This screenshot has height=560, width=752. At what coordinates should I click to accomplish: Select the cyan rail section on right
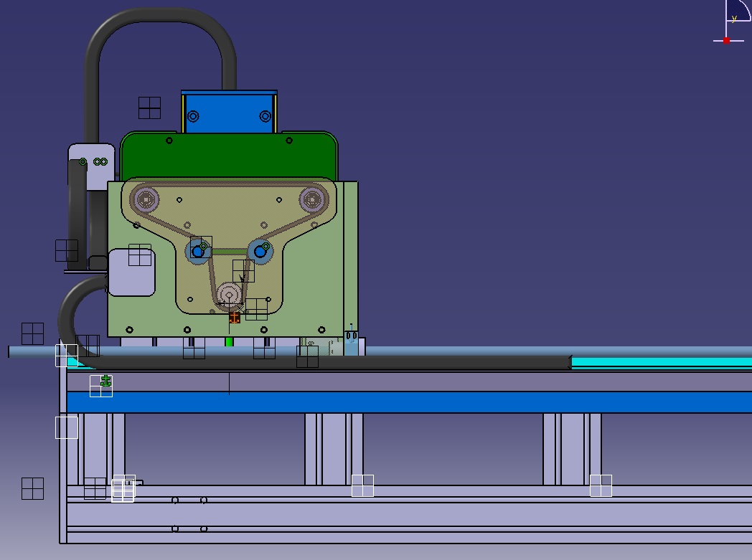(x=660, y=362)
